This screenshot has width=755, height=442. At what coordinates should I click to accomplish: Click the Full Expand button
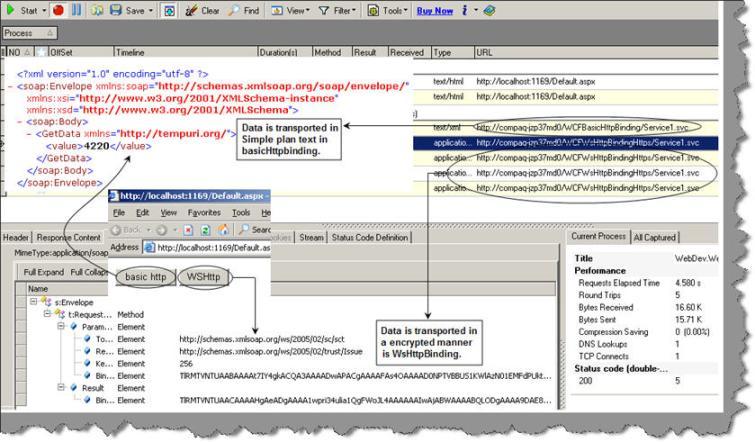pyautogui.click(x=43, y=272)
